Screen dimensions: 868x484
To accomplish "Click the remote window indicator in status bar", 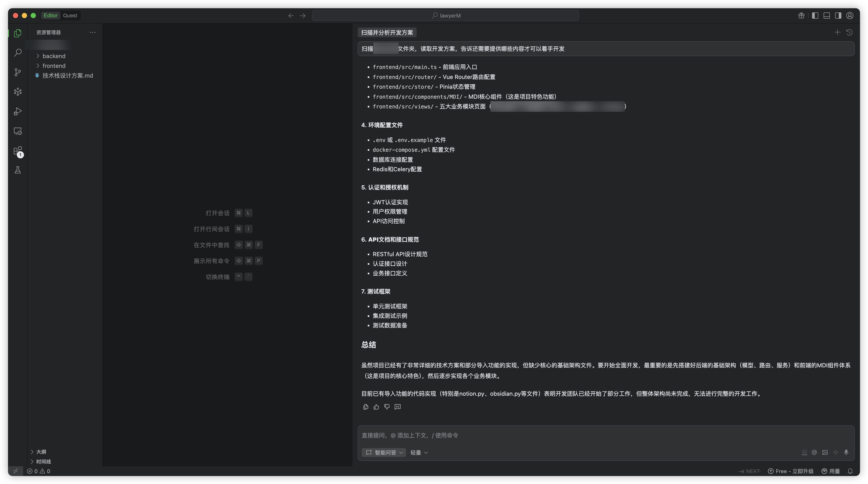I will pos(15,471).
